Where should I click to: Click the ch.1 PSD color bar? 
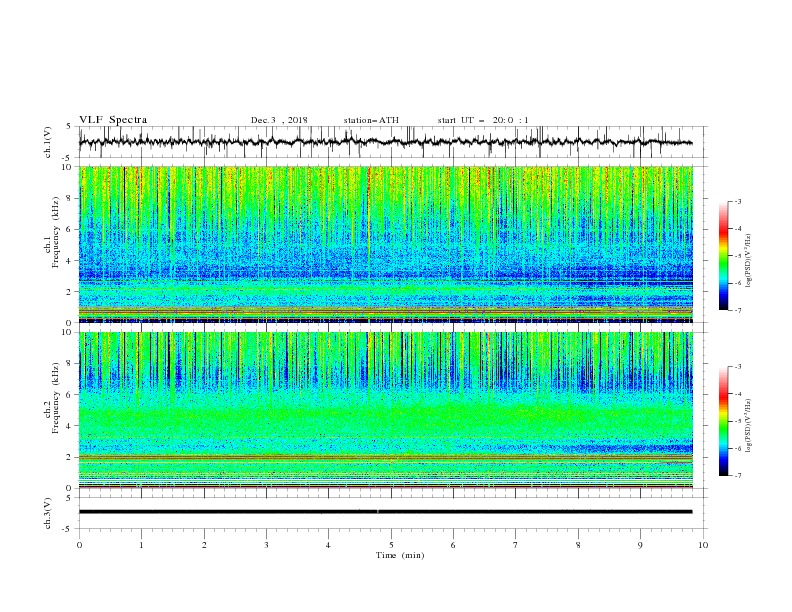click(724, 256)
